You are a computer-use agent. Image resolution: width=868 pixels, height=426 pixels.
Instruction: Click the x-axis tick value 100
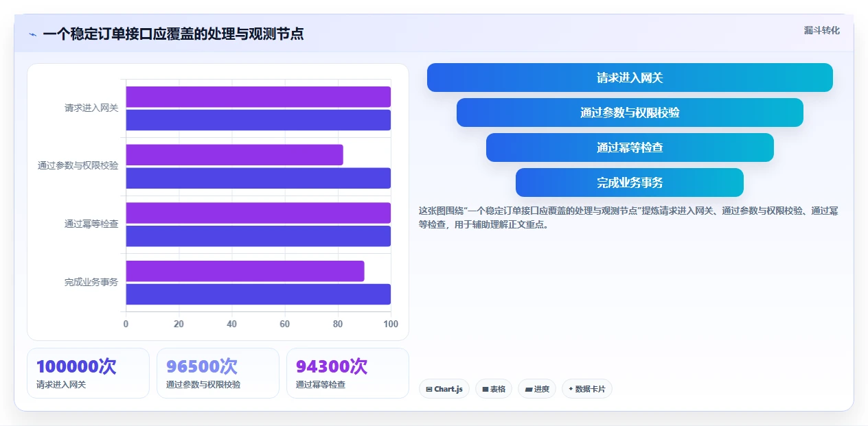[x=391, y=324]
